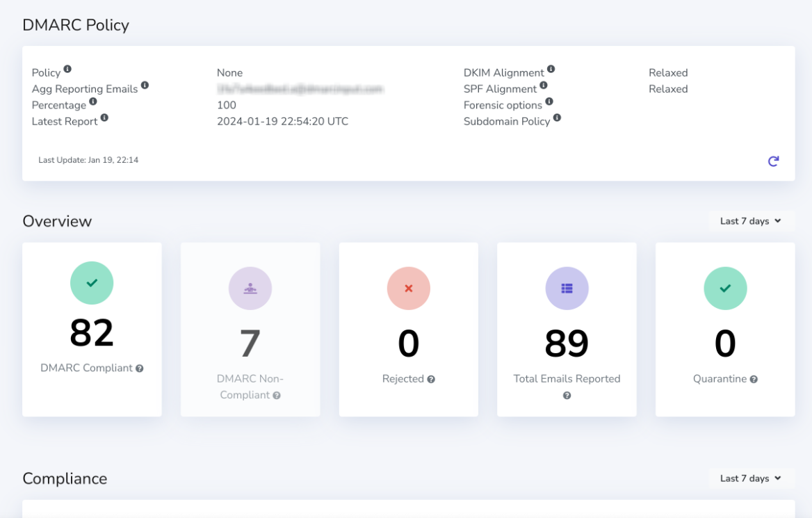The height and width of the screenshot is (518, 812).
Task: Click the DMARC Compliant help question mark
Action: 140,369
